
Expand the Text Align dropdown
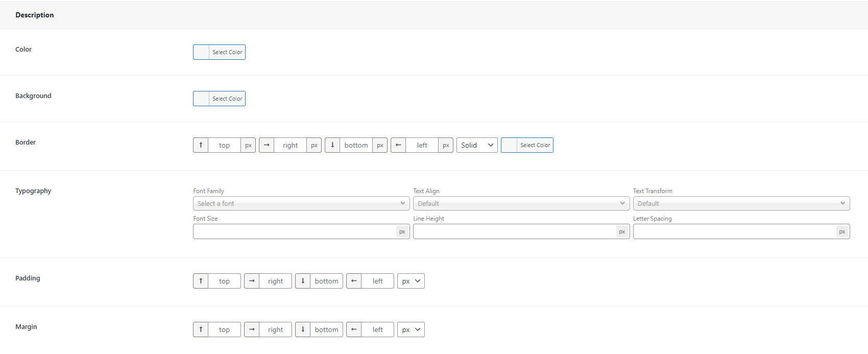click(521, 203)
